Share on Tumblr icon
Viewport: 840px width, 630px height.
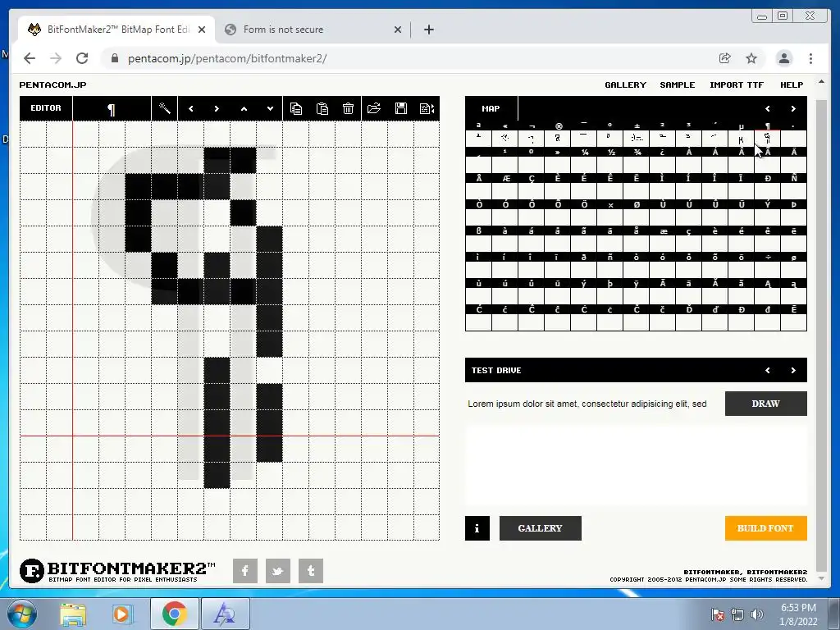click(x=311, y=571)
